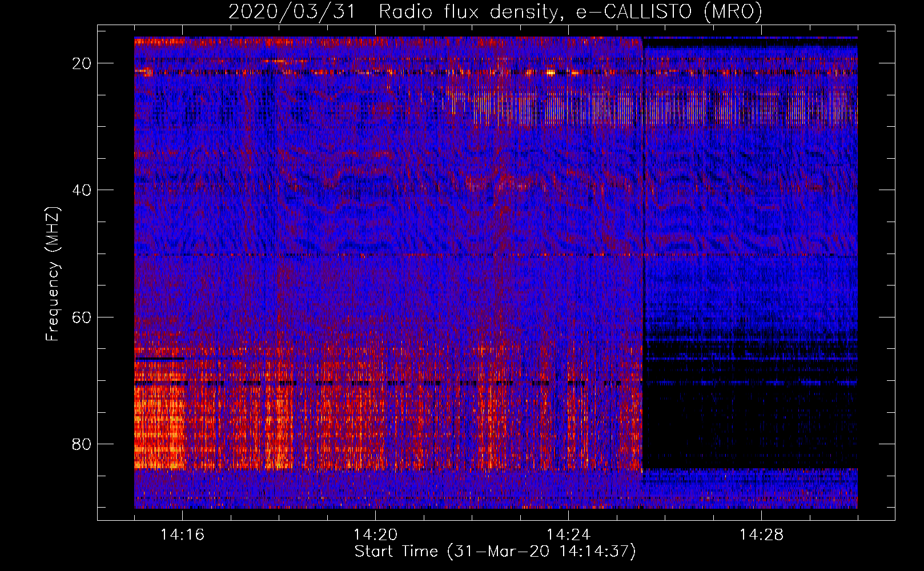Click the date "2020/03/31" in the title

tap(291, 11)
